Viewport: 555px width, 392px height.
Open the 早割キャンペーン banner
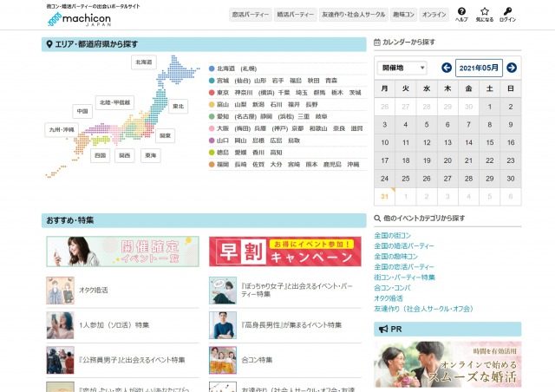coord(285,252)
